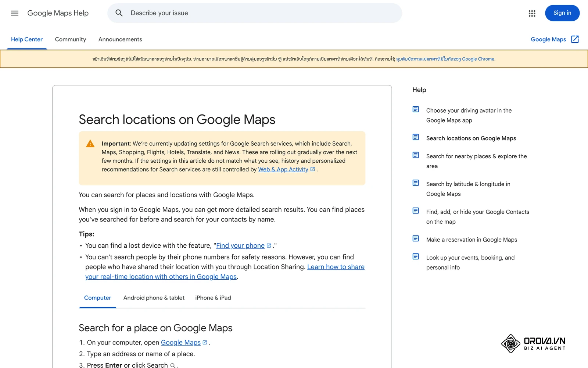
Task: Open Make a reservation in Google Maps
Action: click(x=472, y=240)
